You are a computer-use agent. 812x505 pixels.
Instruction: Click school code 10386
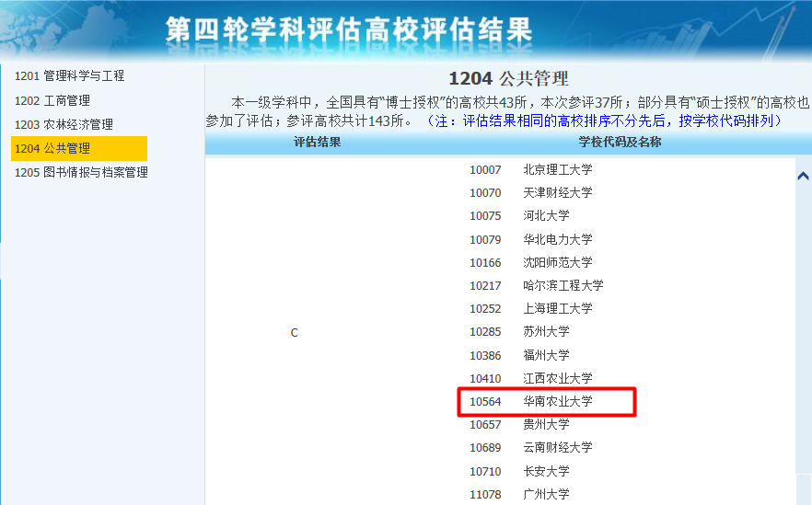[485, 356]
